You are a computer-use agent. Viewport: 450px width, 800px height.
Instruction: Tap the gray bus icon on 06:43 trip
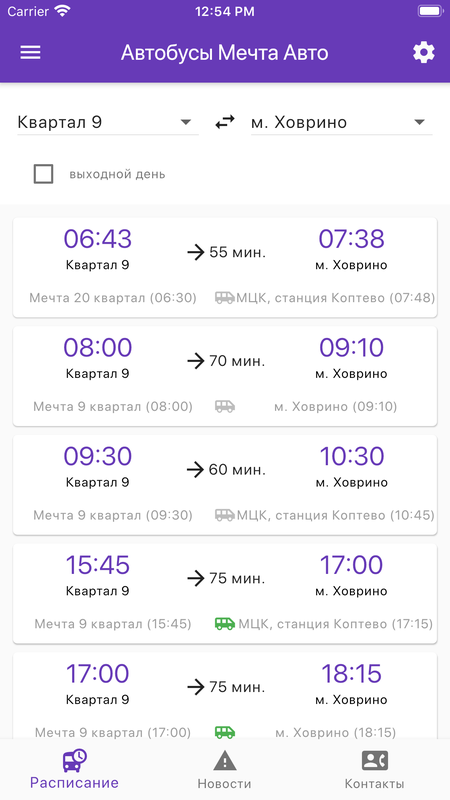click(x=224, y=297)
